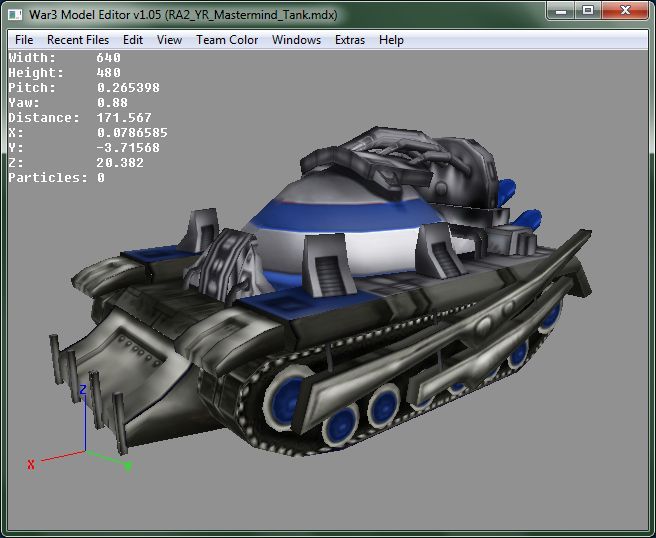The height and width of the screenshot is (538, 656).
Task: Click the Yaw value 0.88
Action: 112,103
